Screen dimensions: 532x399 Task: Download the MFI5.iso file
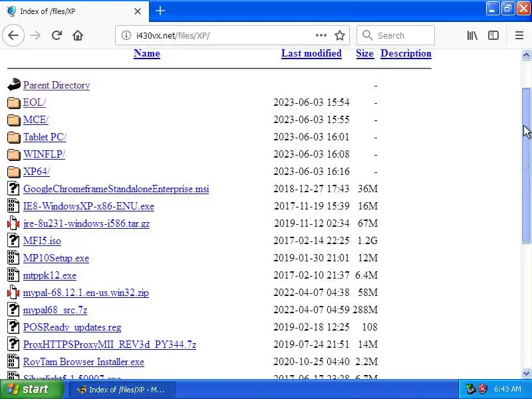[42, 241]
